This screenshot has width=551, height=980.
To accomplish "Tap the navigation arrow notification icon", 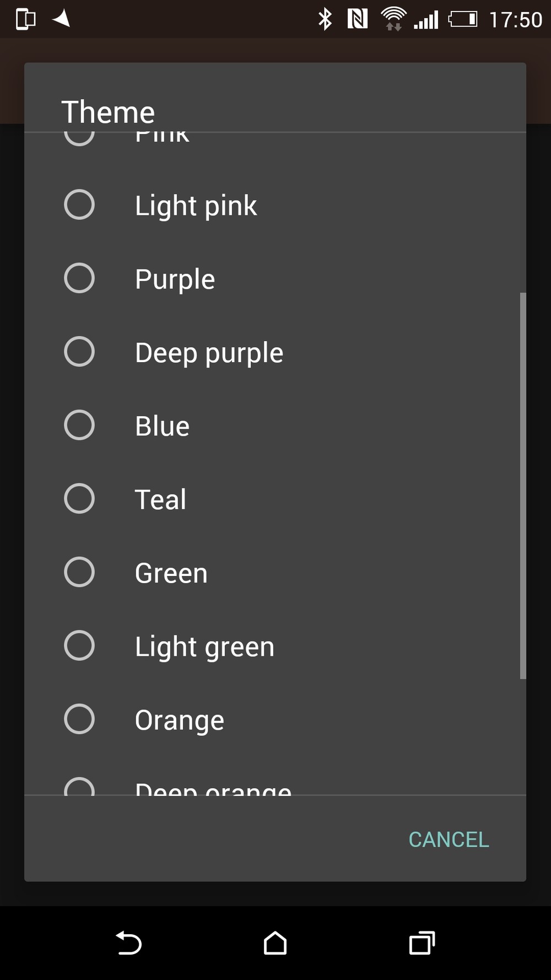I will point(61,19).
